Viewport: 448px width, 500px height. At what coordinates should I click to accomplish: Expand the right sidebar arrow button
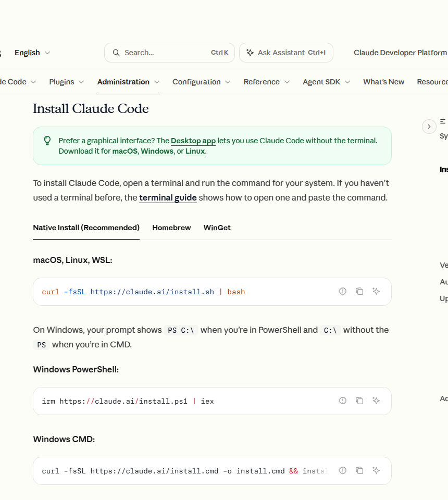click(x=429, y=127)
